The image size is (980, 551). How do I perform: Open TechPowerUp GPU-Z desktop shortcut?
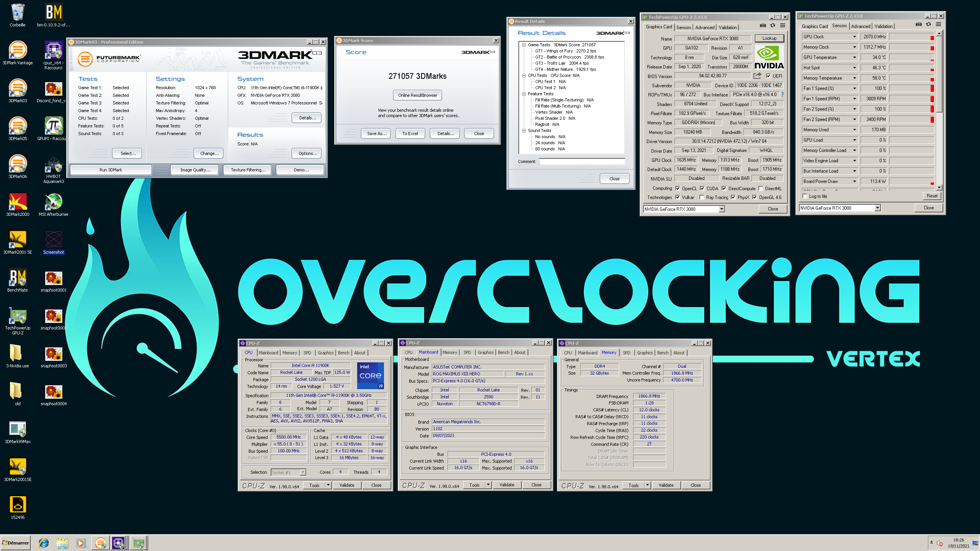pos(18,321)
